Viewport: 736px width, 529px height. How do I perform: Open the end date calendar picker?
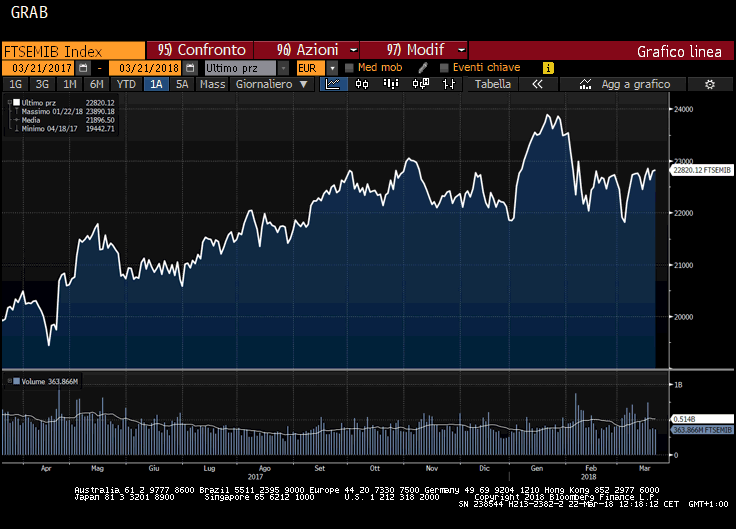tap(190, 68)
